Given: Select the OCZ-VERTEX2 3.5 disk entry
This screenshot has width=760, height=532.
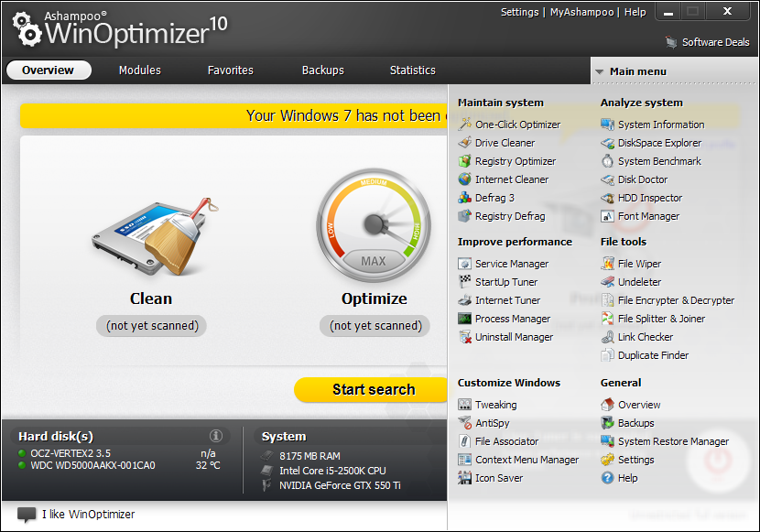Looking at the screenshot, I should click(x=71, y=453).
